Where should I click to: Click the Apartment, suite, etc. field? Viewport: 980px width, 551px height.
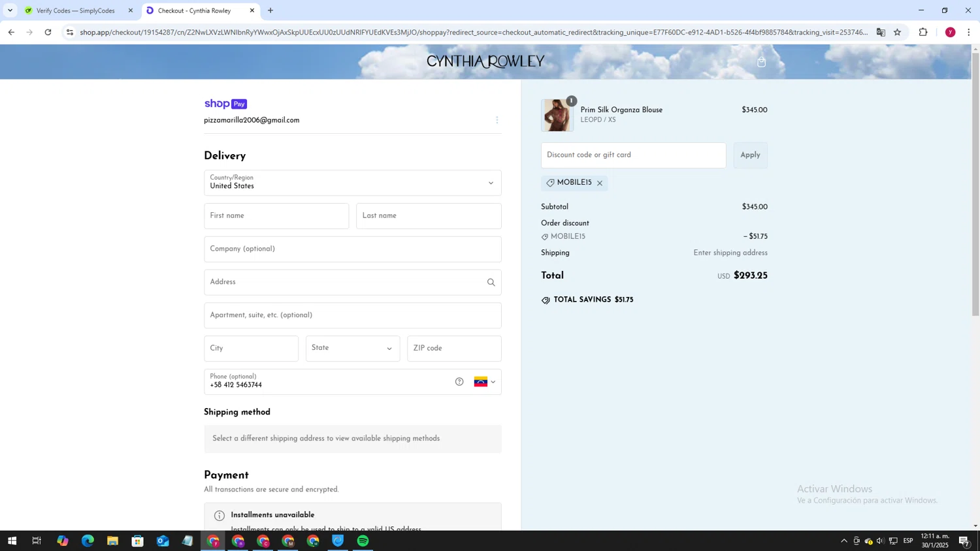(353, 315)
